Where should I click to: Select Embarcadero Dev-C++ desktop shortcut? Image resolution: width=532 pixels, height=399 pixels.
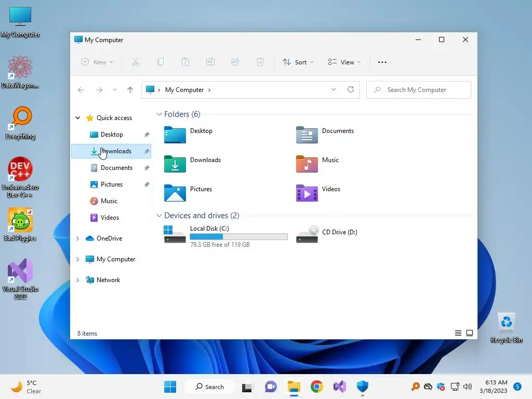click(x=20, y=177)
